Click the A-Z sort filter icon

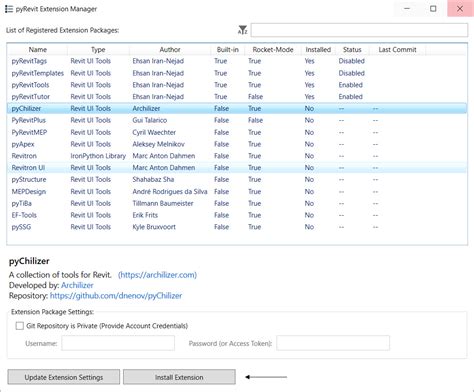pyautogui.click(x=243, y=30)
